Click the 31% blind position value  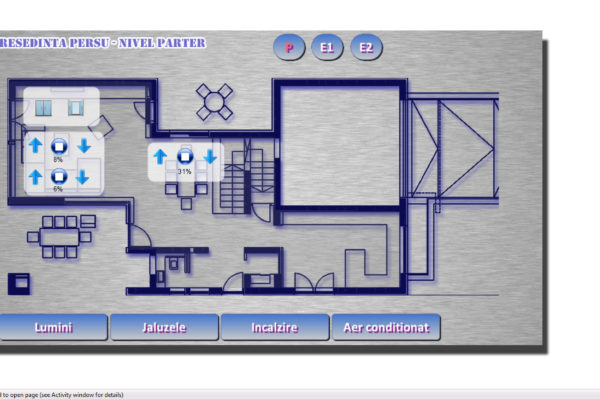click(184, 172)
